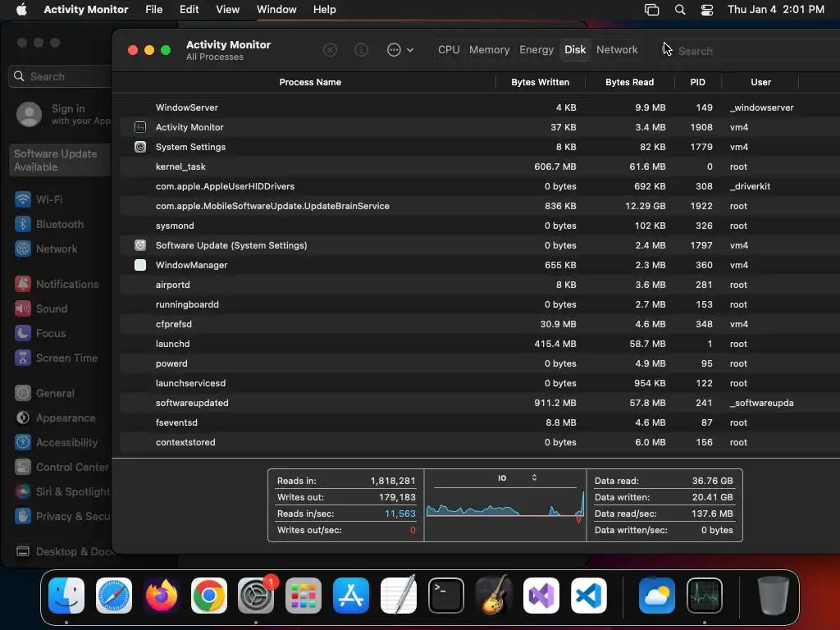
Task: Select the kernel_task process row
Action: 480,167
